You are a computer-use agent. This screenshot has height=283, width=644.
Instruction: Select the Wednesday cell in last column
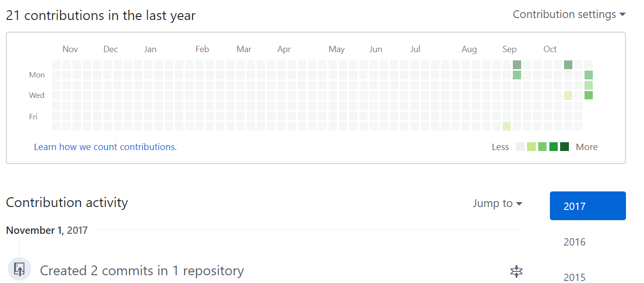[x=589, y=95]
